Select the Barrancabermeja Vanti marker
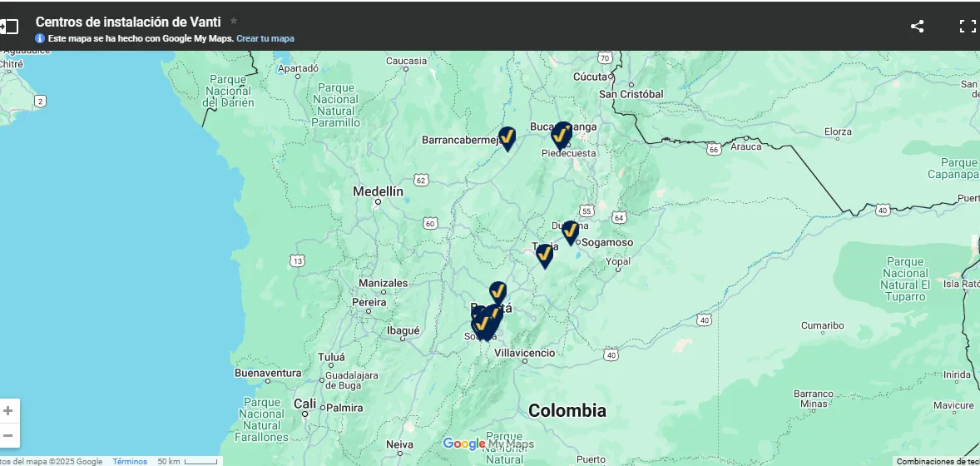 (x=507, y=138)
